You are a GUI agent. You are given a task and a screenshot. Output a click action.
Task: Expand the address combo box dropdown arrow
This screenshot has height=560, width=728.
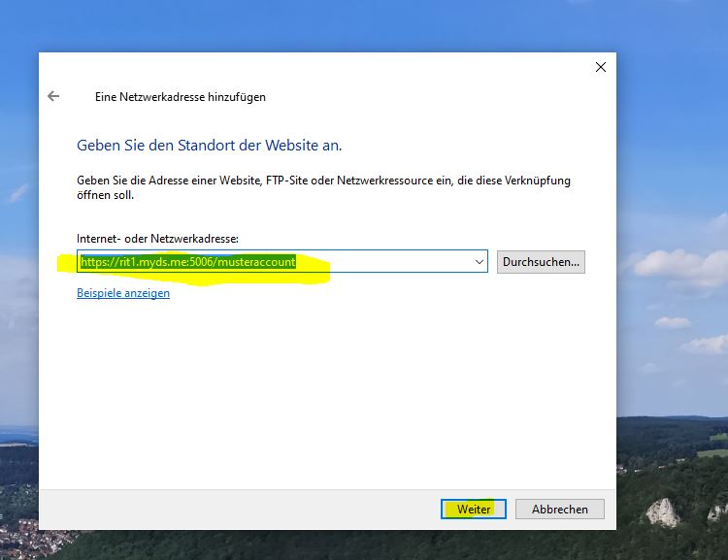click(480, 261)
